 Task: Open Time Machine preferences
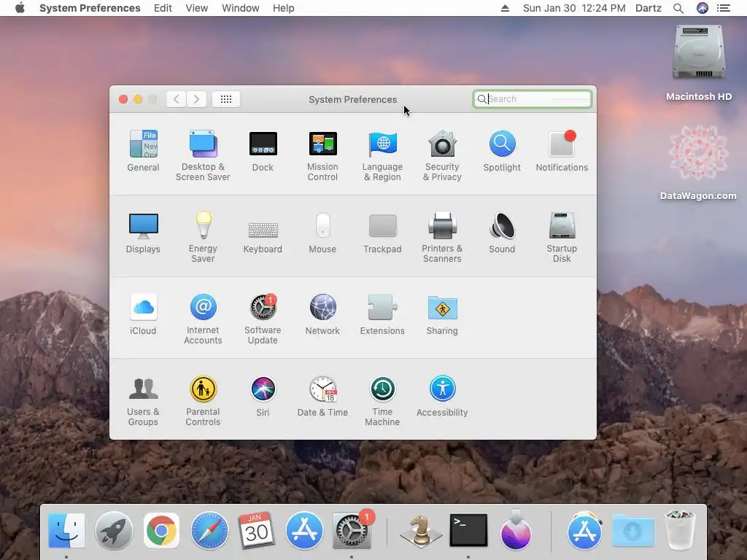pos(382,401)
